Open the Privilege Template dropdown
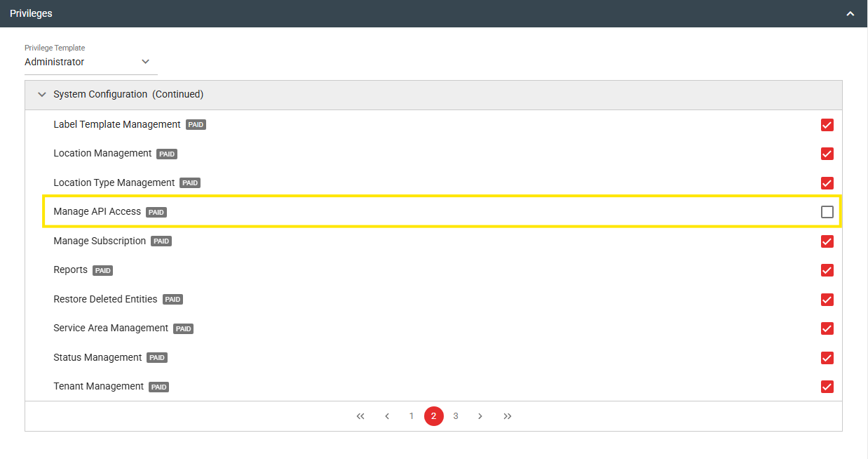Image resolution: width=868 pixels, height=459 pixels. [88, 62]
